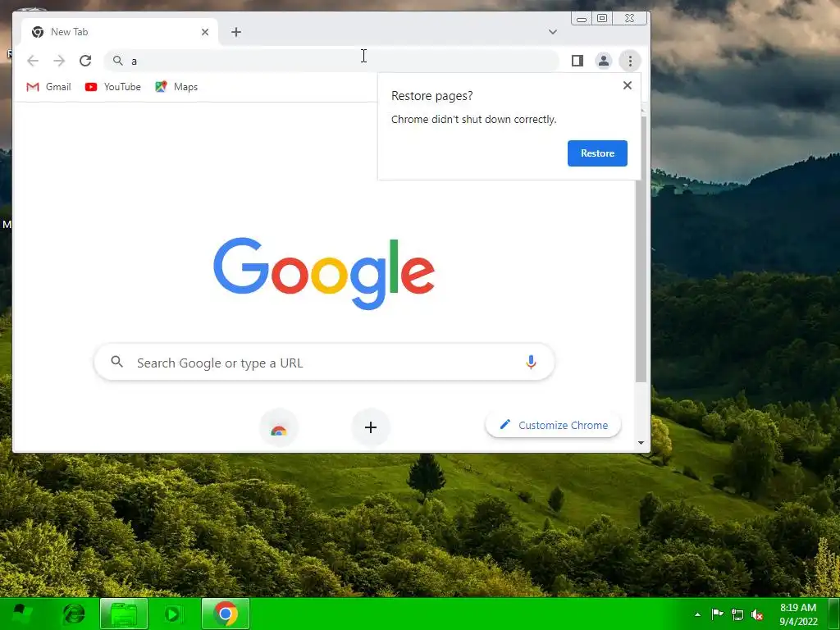Add shortcut with the plus tile

pos(370,427)
